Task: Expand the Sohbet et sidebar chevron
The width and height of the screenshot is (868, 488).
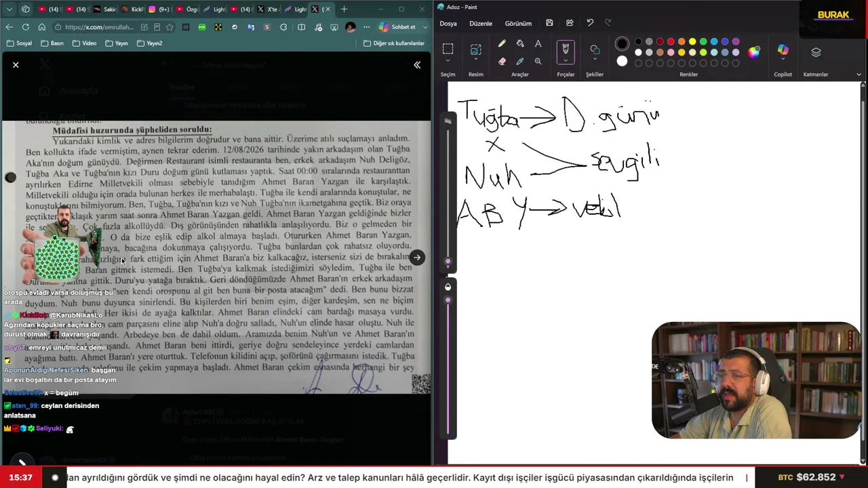Action: 425,27
